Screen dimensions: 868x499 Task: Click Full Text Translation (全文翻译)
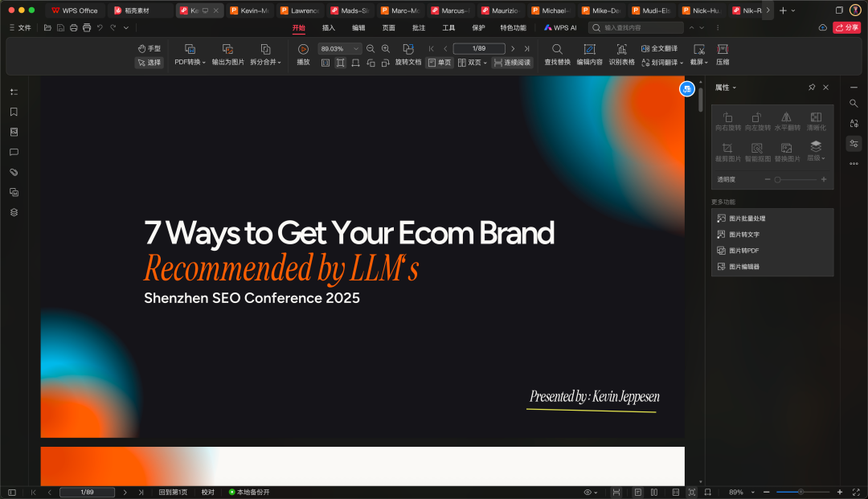pyautogui.click(x=659, y=49)
